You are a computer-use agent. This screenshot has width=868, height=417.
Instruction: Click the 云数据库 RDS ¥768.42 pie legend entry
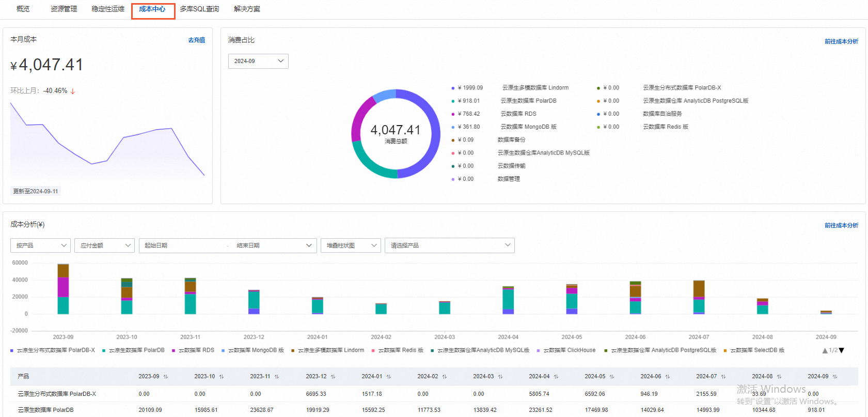[494, 114]
